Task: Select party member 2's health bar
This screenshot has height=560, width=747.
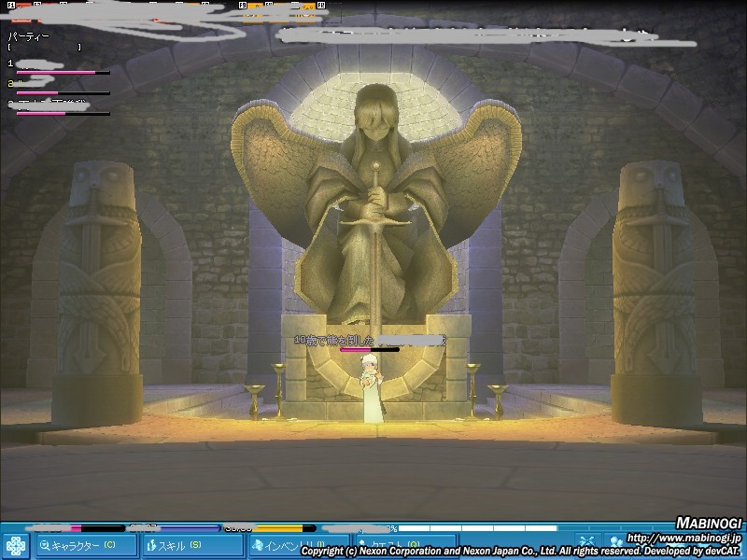Action: 63,92
